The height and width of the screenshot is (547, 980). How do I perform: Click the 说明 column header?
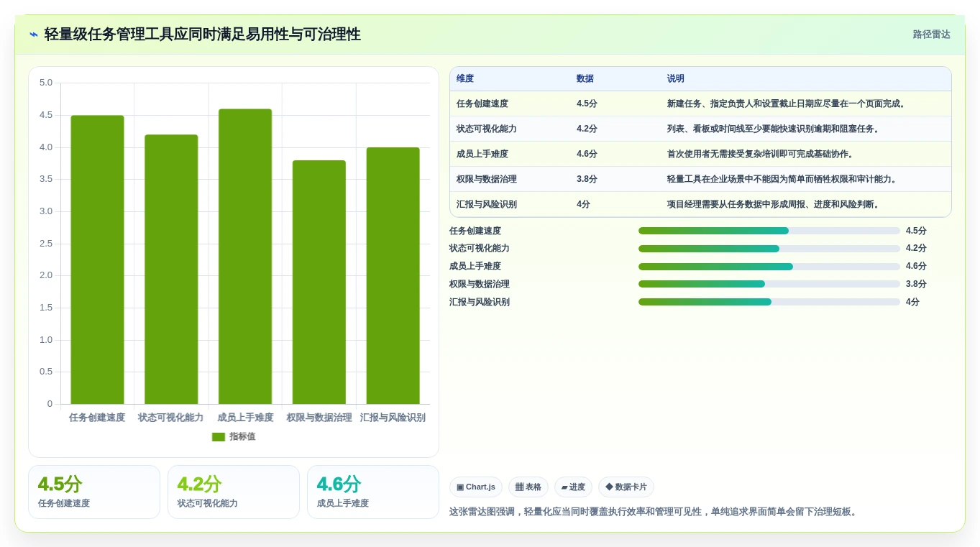pyautogui.click(x=676, y=79)
